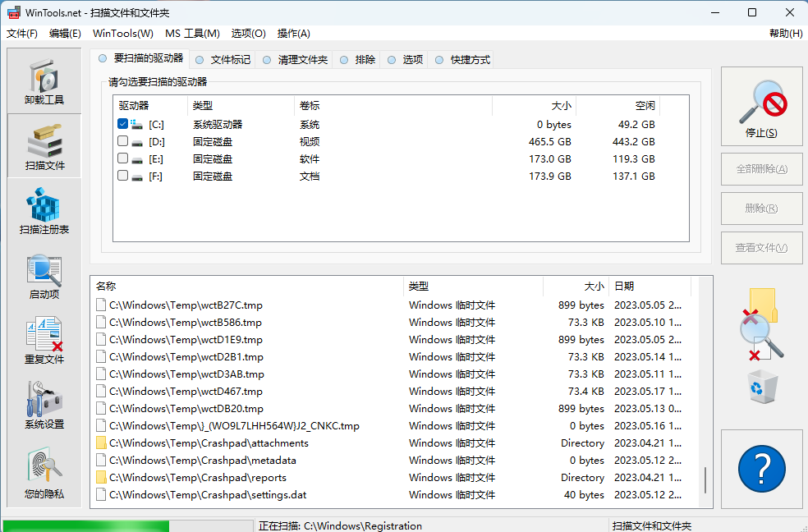Click the 删除(R) button
The height and width of the screenshot is (532, 808).
pyautogui.click(x=762, y=209)
